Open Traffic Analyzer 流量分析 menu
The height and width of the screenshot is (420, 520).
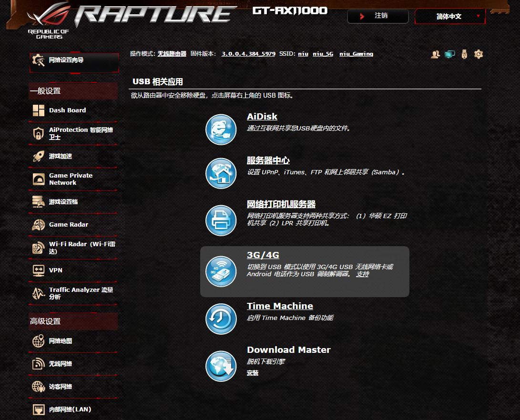tap(81, 293)
